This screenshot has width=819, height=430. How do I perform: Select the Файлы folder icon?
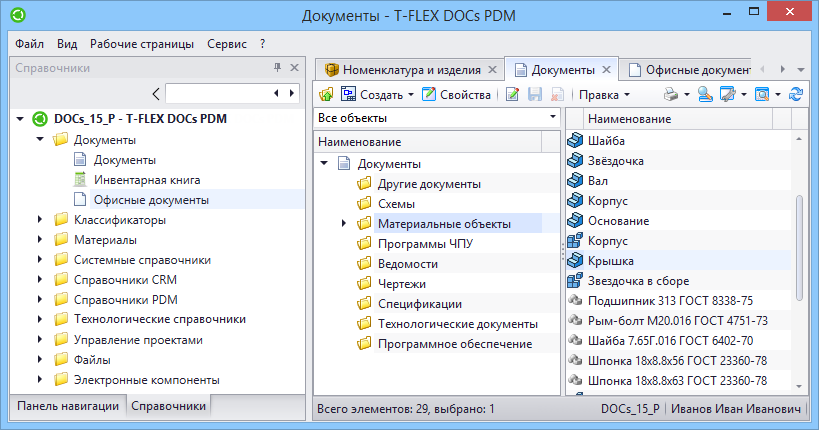(x=61, y=359)
